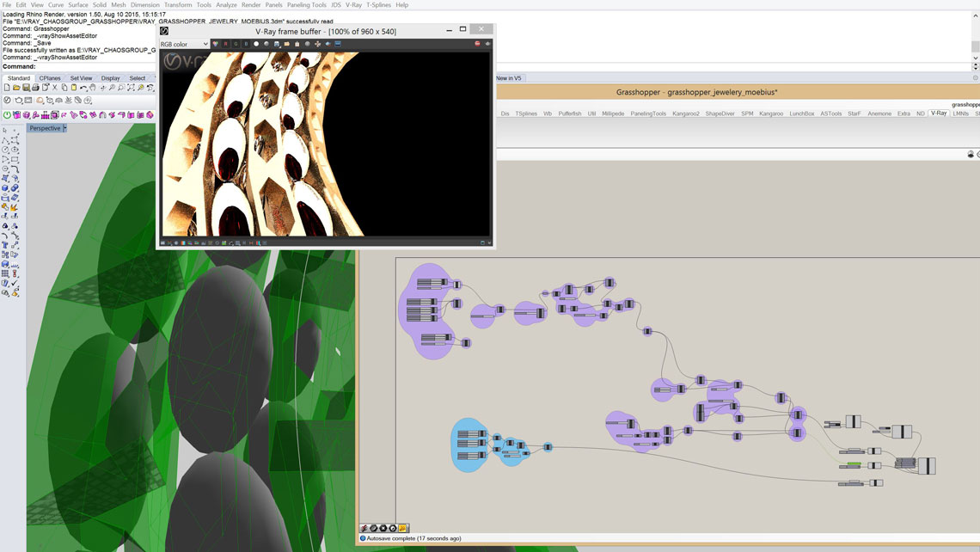Click the Perspective viewport label
The width and height of the screenshot is (980, 552).
click(x=45, y=128)
